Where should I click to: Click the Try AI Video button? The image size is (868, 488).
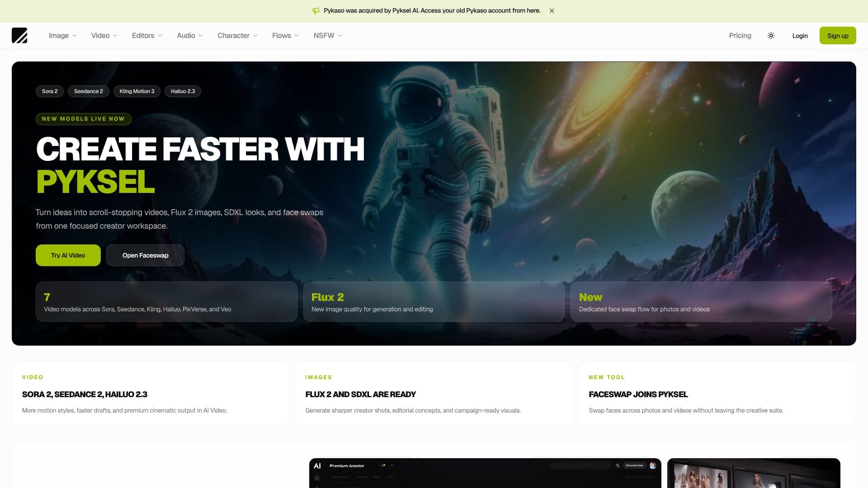tap(68, 255)
